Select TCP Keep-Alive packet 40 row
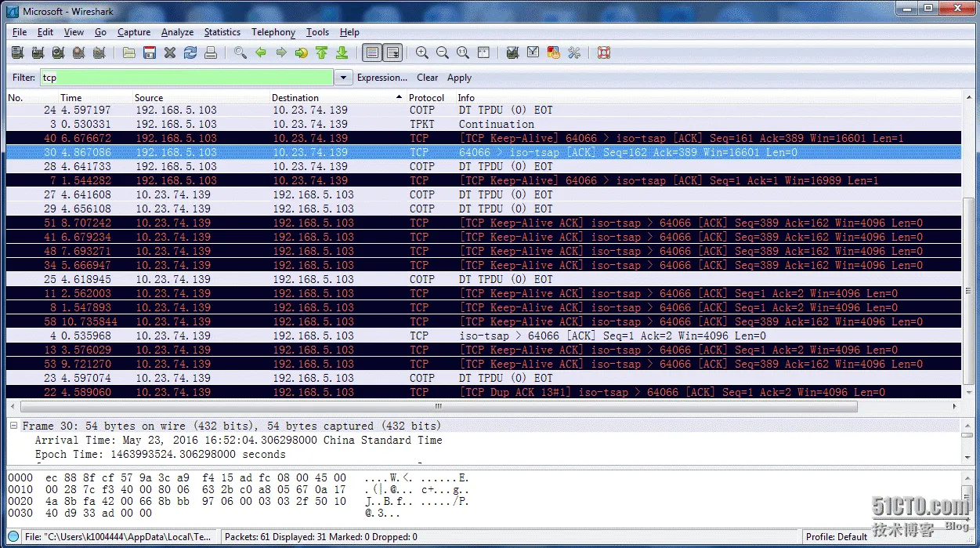This screenshot has height=548, width=980. pos(483,138)
